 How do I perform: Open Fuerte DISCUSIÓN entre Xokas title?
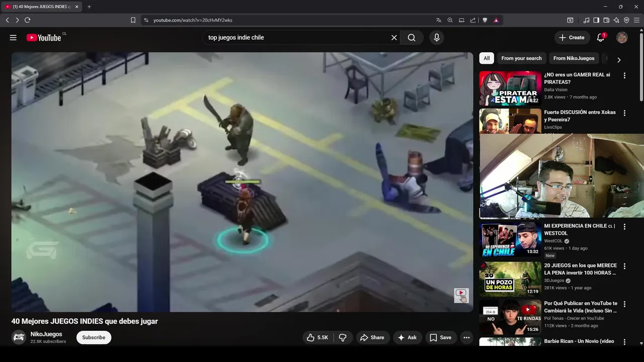point(580,116)
